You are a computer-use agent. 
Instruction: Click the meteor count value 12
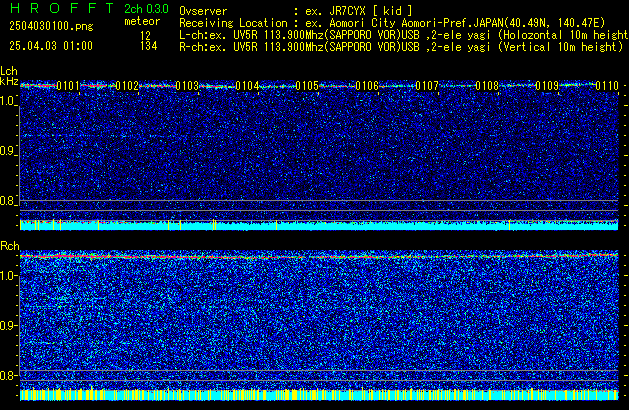(x=146, y=36)
